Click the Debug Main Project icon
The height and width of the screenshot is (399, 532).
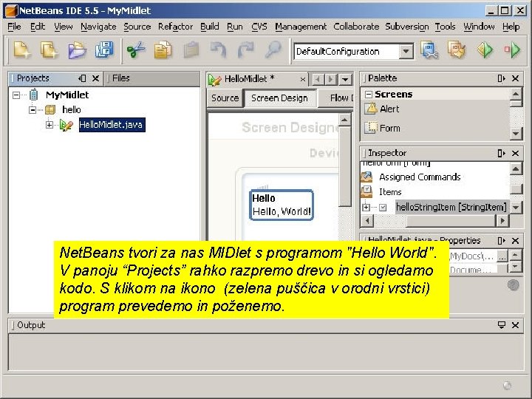[512, 50]
